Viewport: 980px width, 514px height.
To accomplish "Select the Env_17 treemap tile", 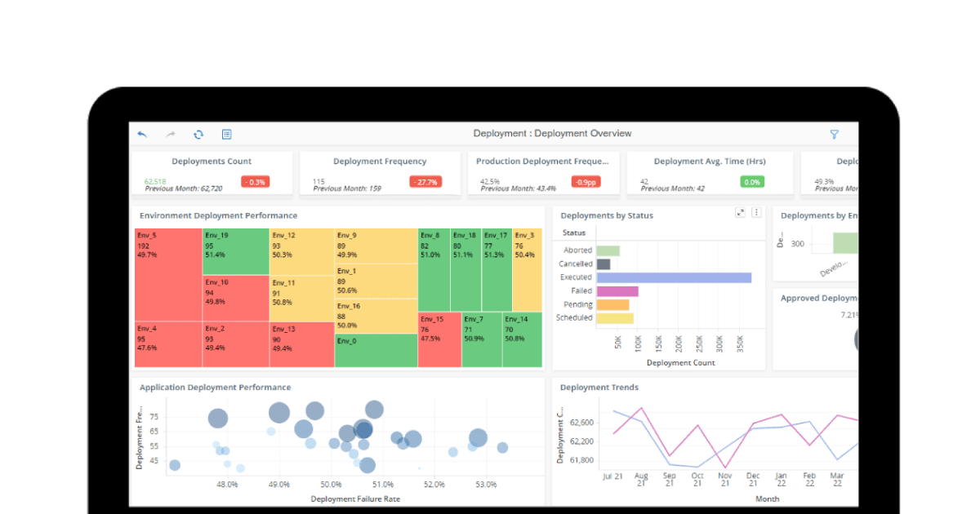I will [497, 270].
